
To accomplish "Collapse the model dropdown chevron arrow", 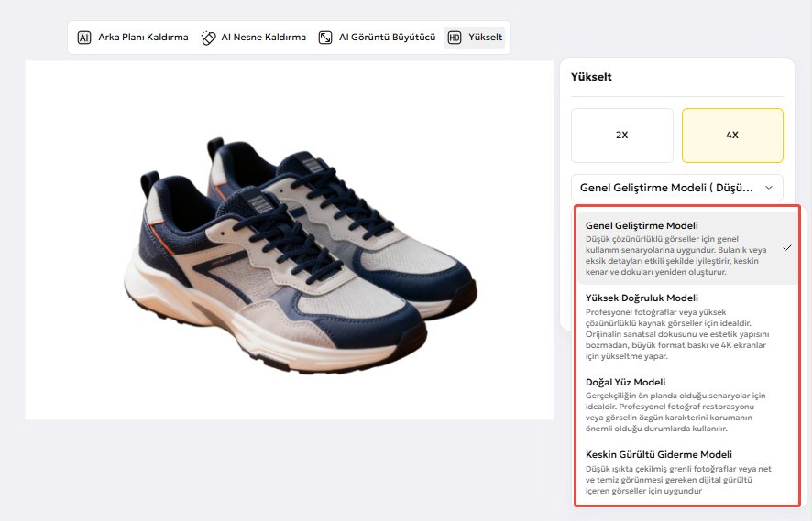I will click(769, 188).
